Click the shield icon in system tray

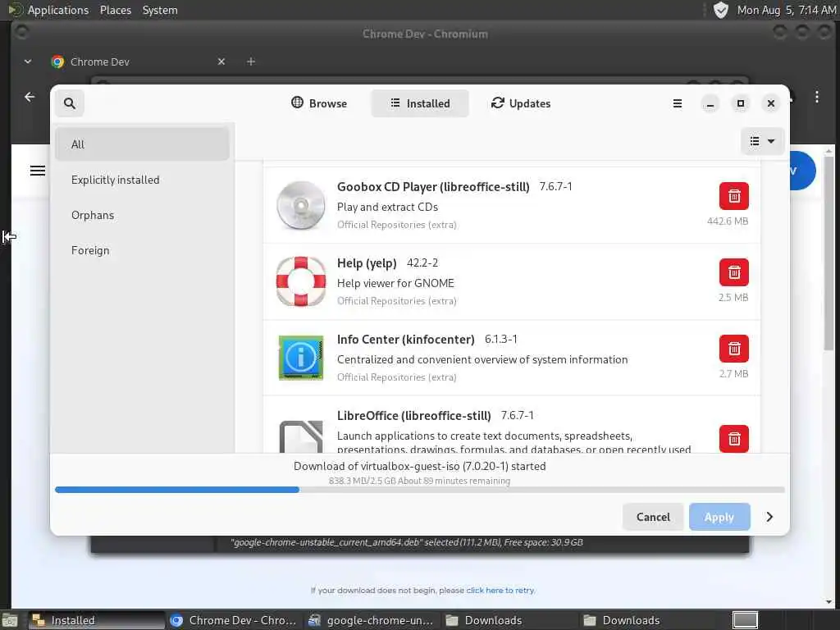(720, 10)
